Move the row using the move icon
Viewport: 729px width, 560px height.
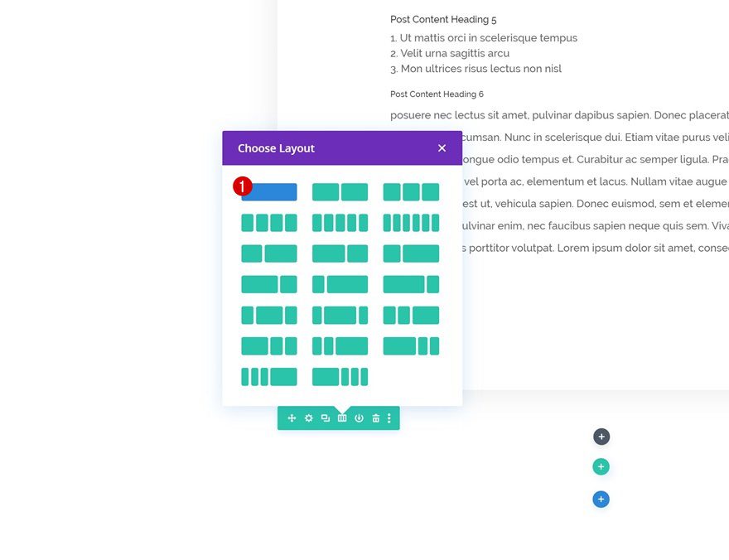point(292,418)
